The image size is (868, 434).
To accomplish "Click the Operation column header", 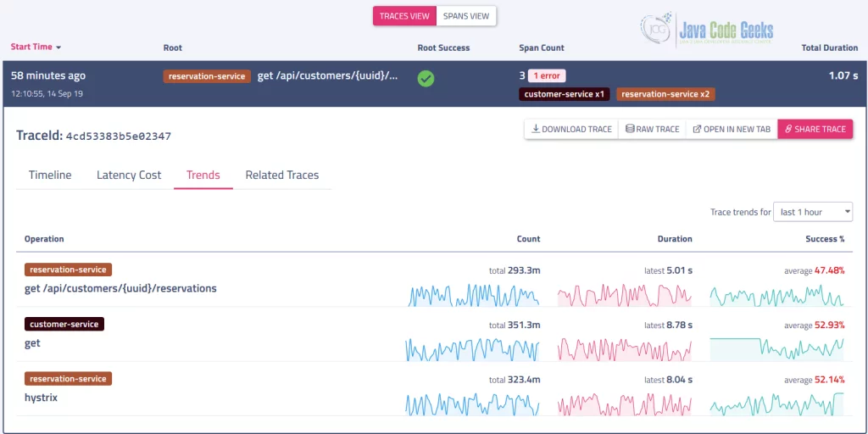I will coord(44,239).
